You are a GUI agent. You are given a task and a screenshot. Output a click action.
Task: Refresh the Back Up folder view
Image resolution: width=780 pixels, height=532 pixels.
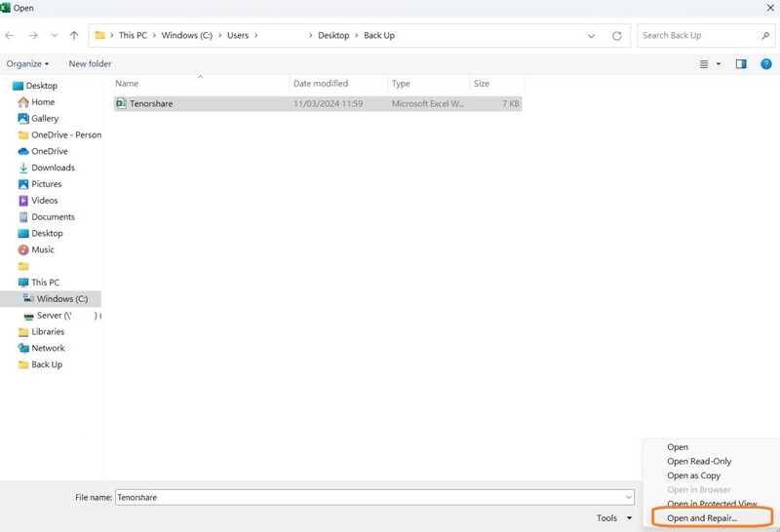click(617, 36)
